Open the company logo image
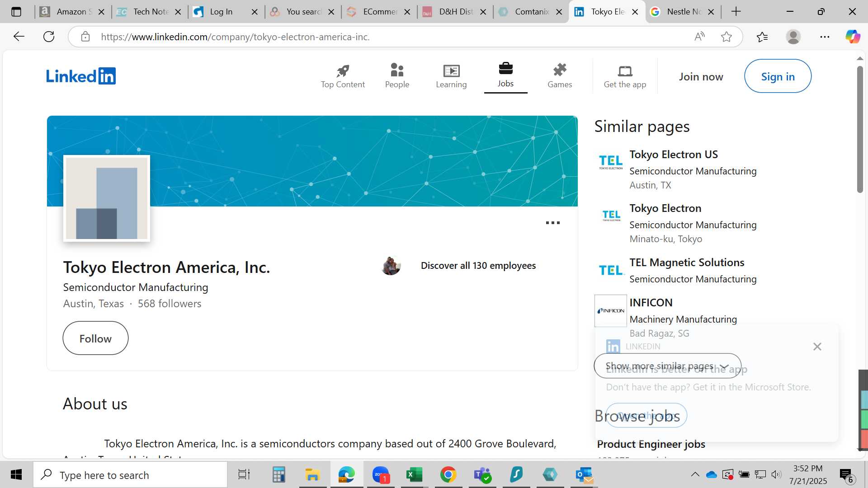 point(107,198)
